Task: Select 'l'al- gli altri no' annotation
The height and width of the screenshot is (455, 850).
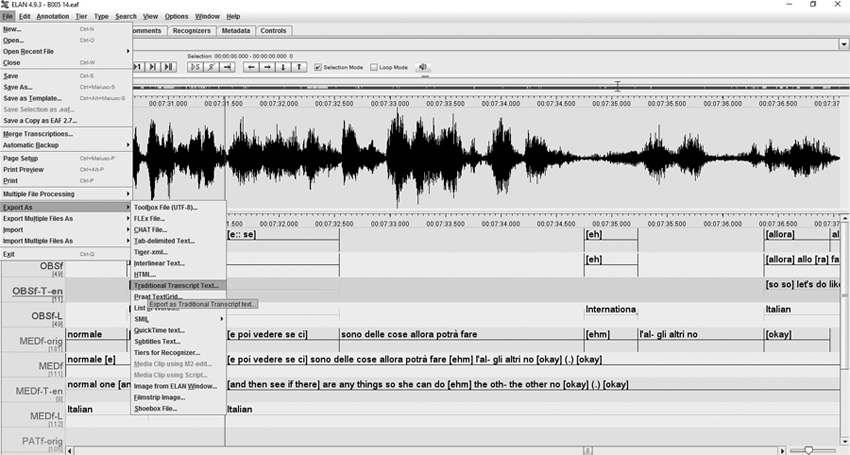Action: click(x=701, y=335)
